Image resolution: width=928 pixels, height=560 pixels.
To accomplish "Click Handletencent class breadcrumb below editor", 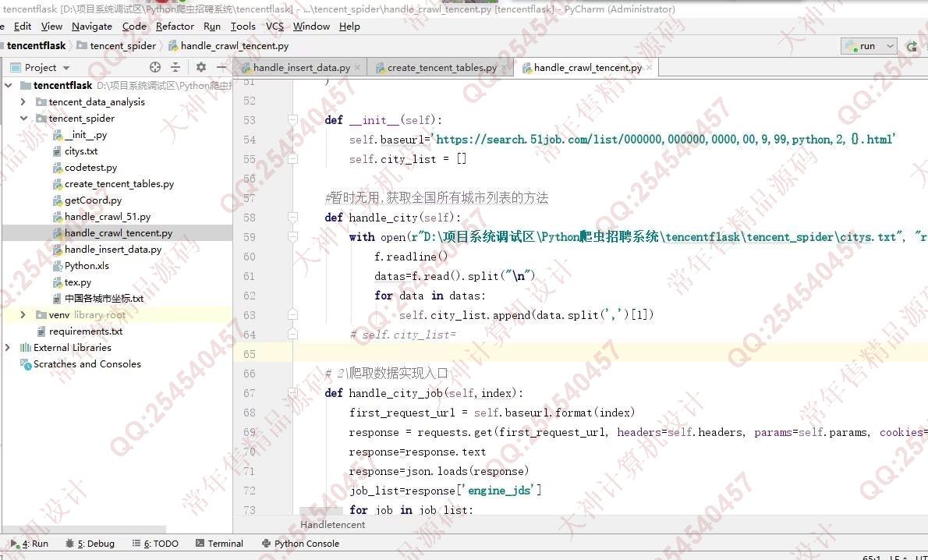I will pyautogui.click(x=333, y=524).
